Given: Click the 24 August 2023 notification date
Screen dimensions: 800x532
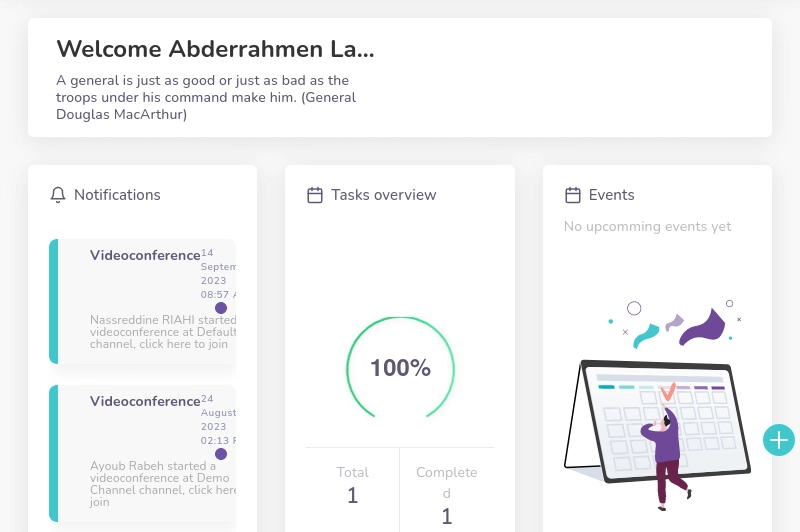Looking at the screenshot, I should click(x=218, y=420).
